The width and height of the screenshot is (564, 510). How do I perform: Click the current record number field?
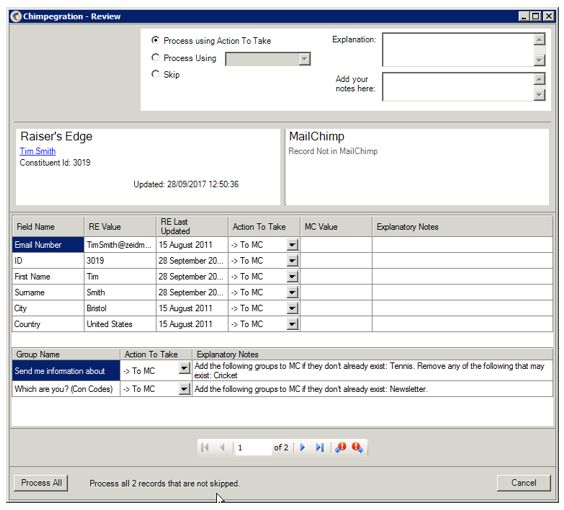(253, 448)
